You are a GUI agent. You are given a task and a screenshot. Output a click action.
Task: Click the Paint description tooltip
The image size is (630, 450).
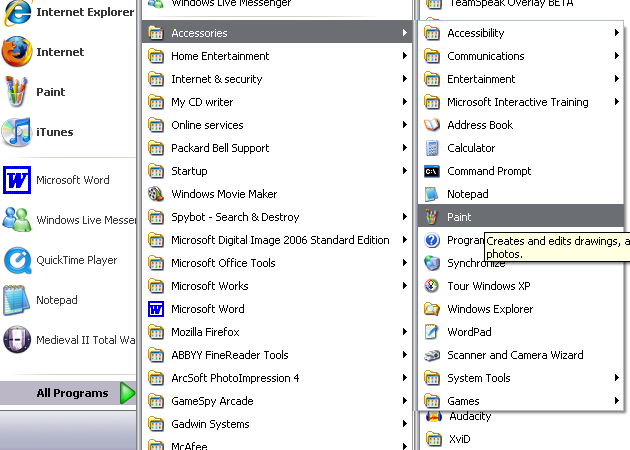[557, 247]
